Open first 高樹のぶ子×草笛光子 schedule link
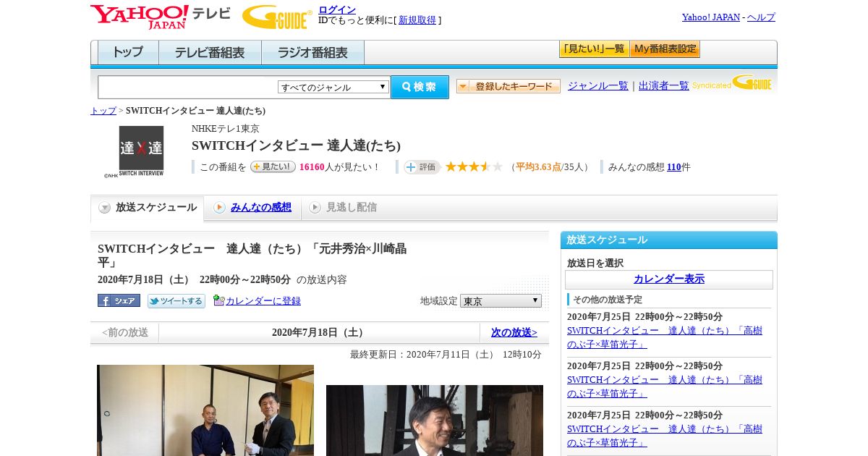 [665, 337]
